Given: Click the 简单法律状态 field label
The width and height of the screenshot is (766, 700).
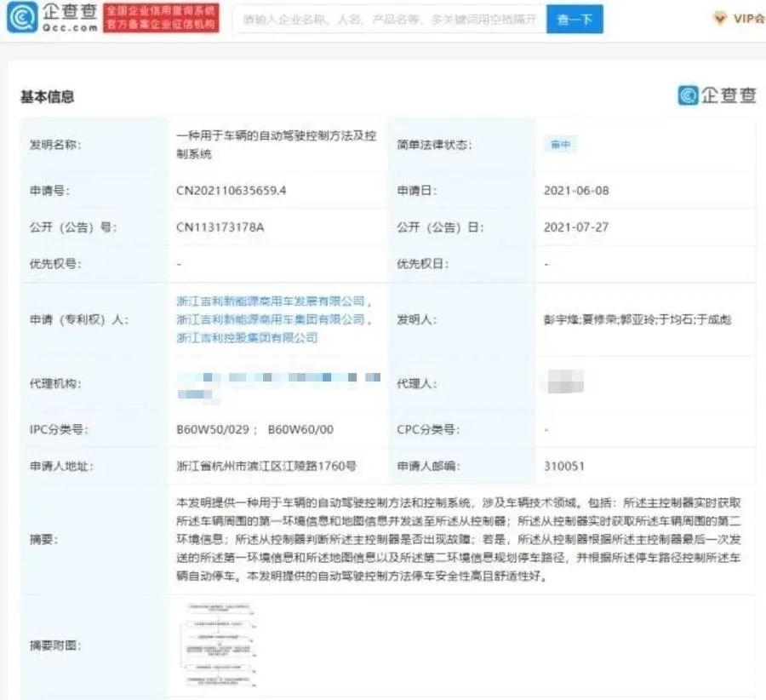Looking at the screenshot, I should (x=434, y=145).
